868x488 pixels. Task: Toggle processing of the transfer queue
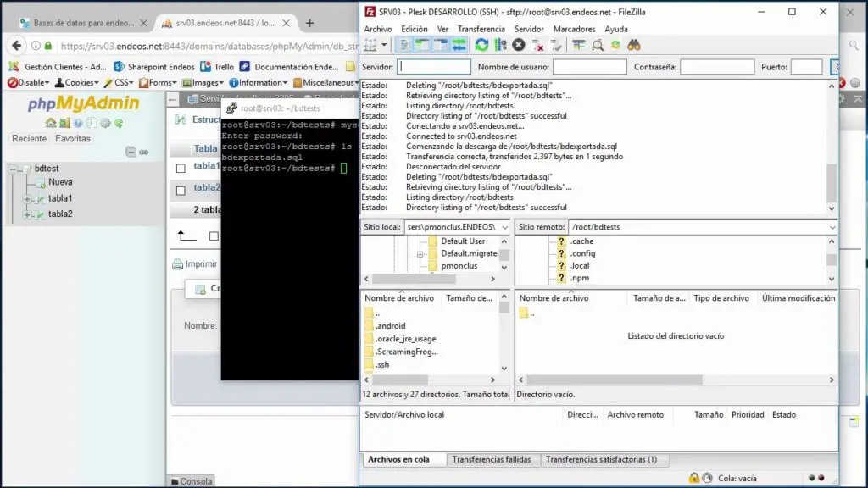click(500, 45)
